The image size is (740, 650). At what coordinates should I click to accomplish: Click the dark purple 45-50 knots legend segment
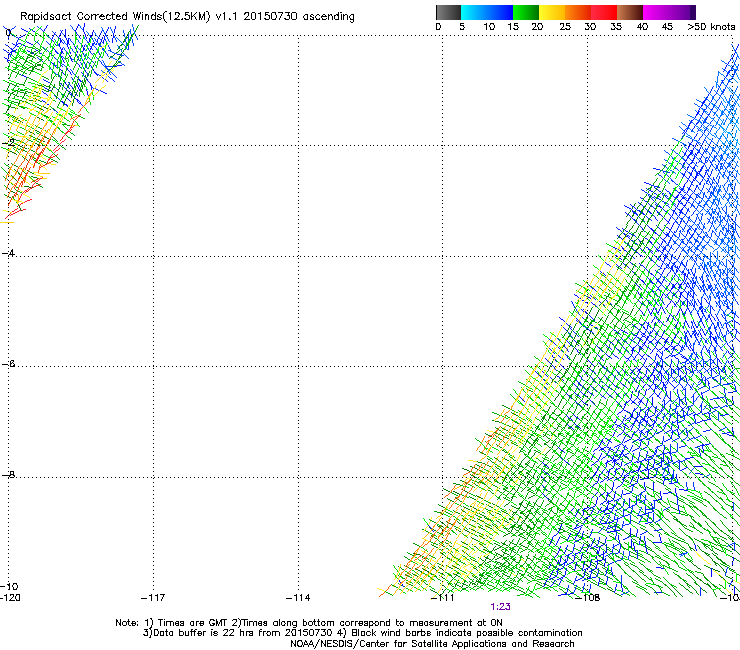(x=682, y=12)
